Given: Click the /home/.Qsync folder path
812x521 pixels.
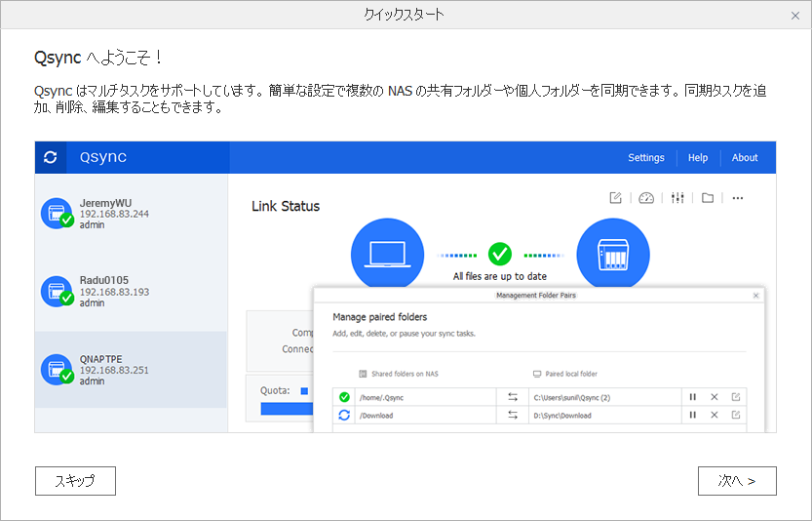Looking at the screenshot, I should tap(382, 398).
